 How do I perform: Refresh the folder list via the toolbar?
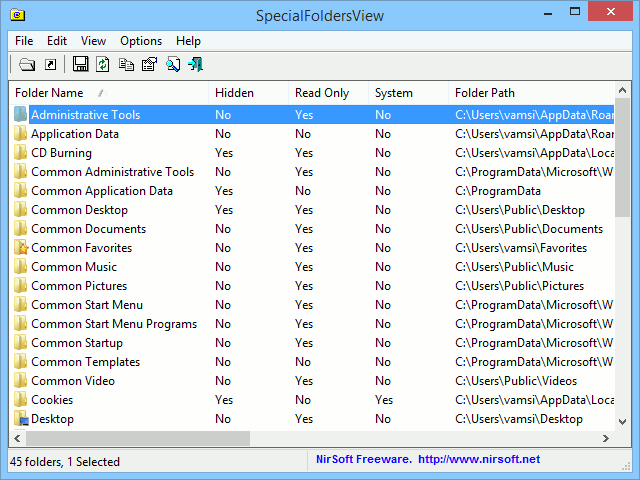(x=102, y=64)
